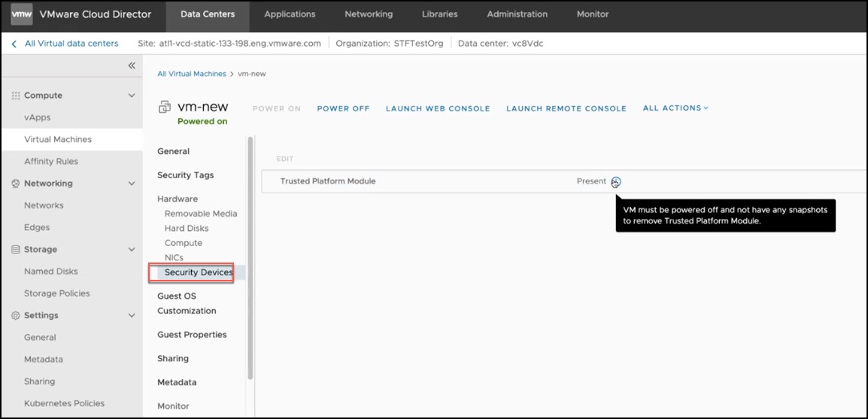The height and width of the screenshot is (419, 868).
Task: Click the Organization: STFTestOrg text
Action: coord(390,44)
